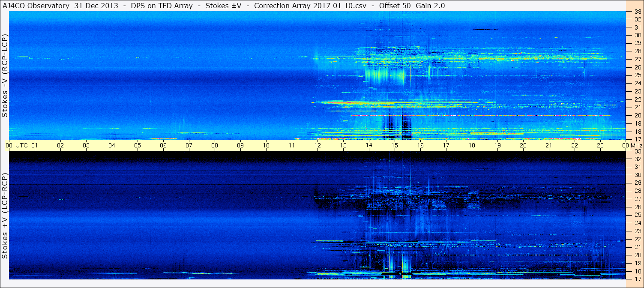Click the 14 hour mark on time axis
The width and height of the screenshot is (644, 288).
pos(369,146)
